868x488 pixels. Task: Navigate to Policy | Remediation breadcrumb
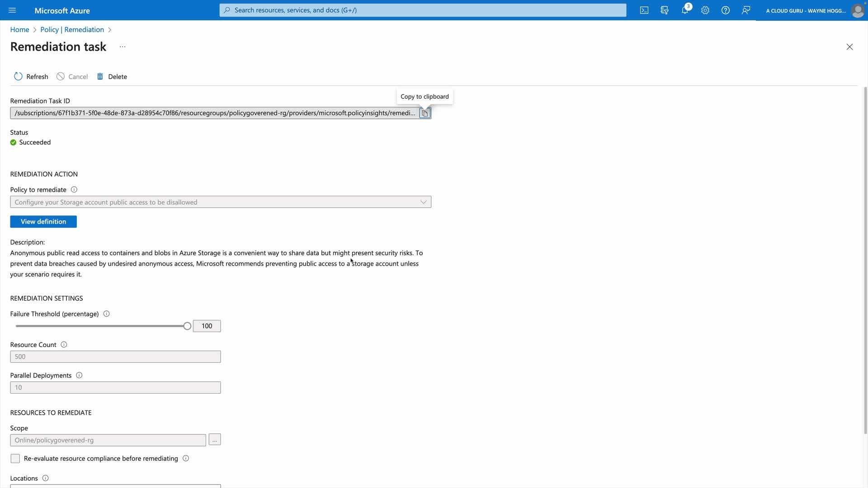click(x=72, y=29)
